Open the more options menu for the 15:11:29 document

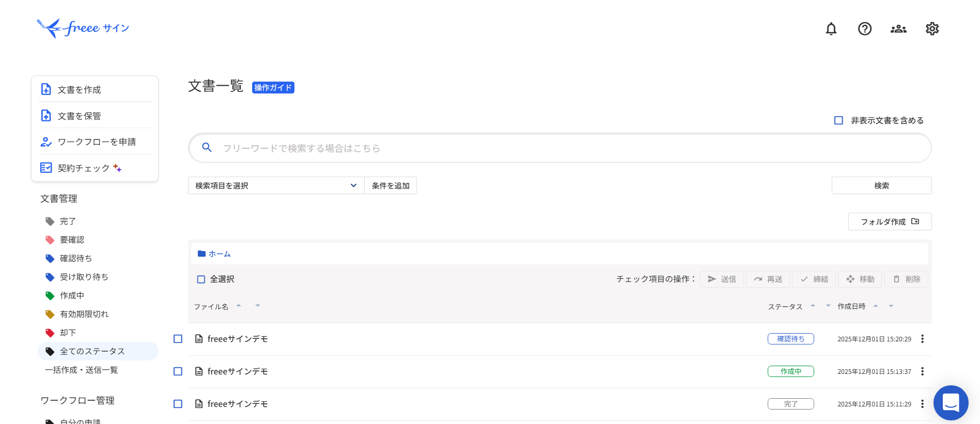pyautogui.click(x=922, y=404)
